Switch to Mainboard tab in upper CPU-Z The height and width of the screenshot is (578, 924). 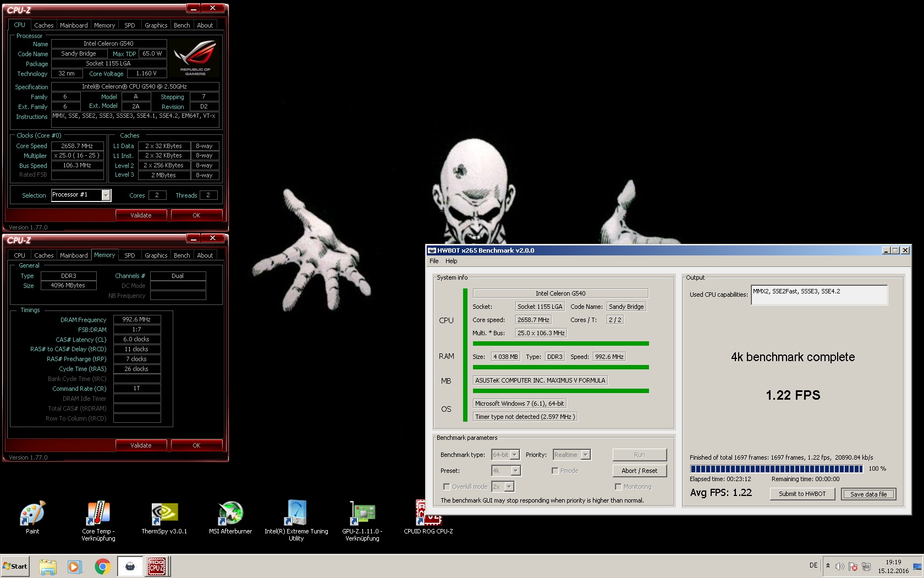[x=74, y=25]
